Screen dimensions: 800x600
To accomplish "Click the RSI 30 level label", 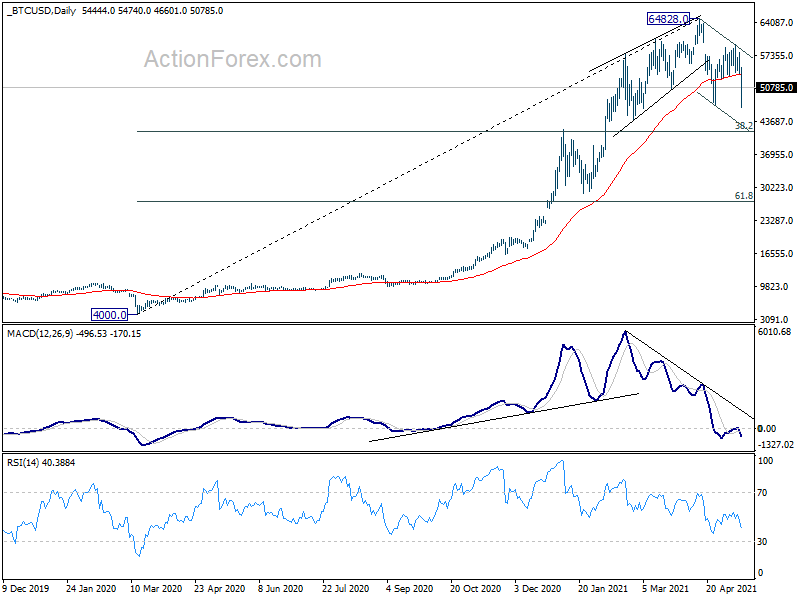I will 762,542.
